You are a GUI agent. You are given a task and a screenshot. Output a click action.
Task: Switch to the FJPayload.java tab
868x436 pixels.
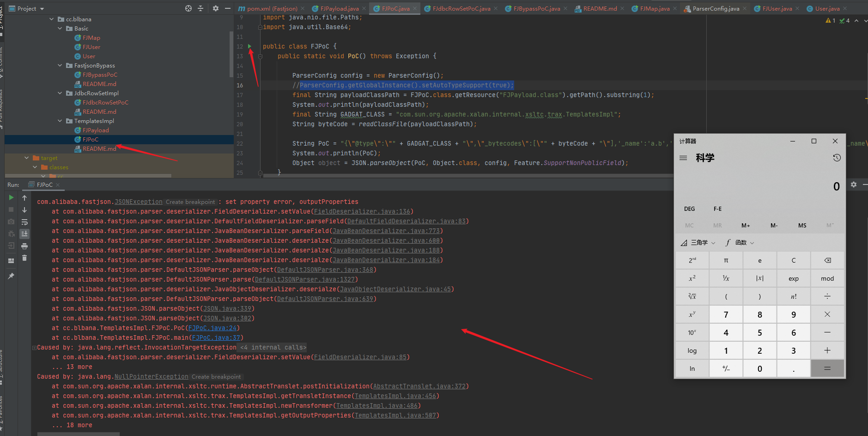(340, 8)
